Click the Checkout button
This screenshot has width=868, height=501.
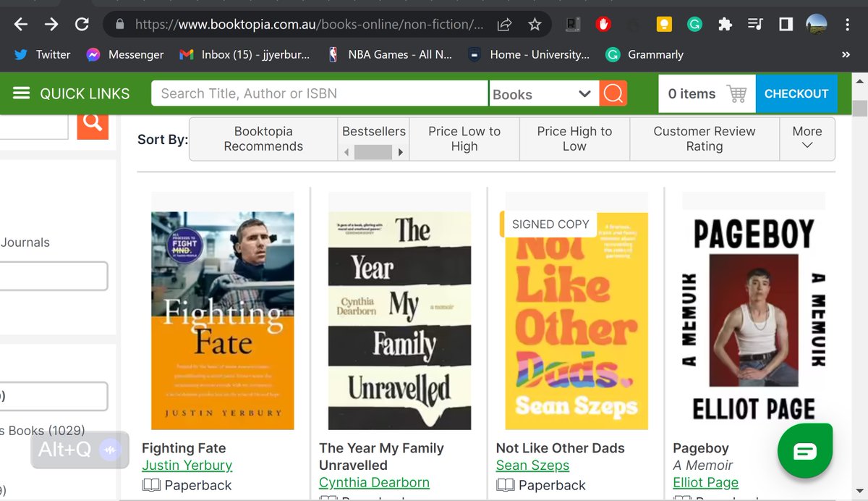click(796, 93)
